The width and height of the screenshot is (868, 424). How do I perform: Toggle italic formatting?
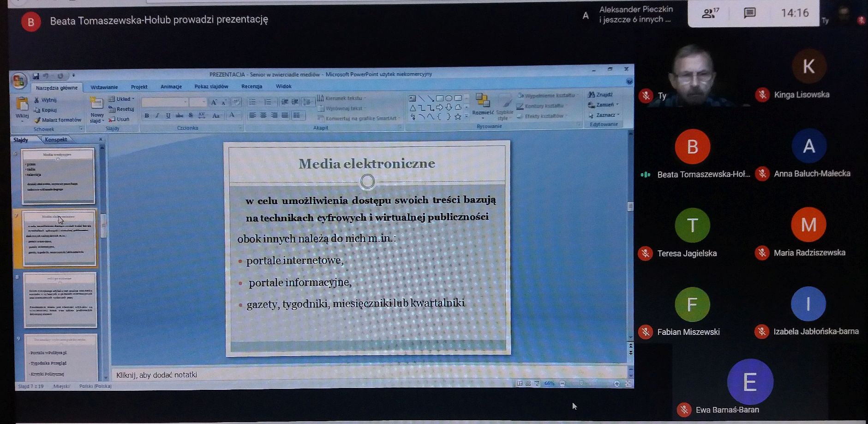[157, 115]
